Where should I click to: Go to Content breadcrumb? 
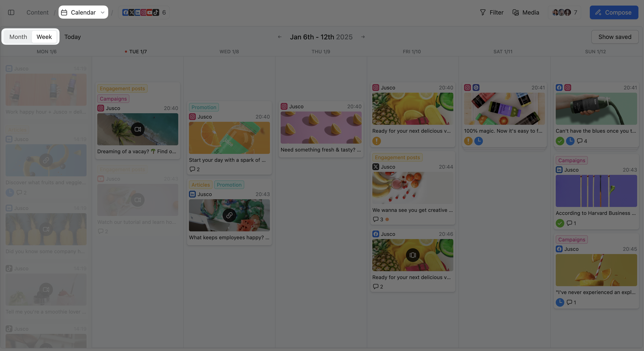pos(37,12)
